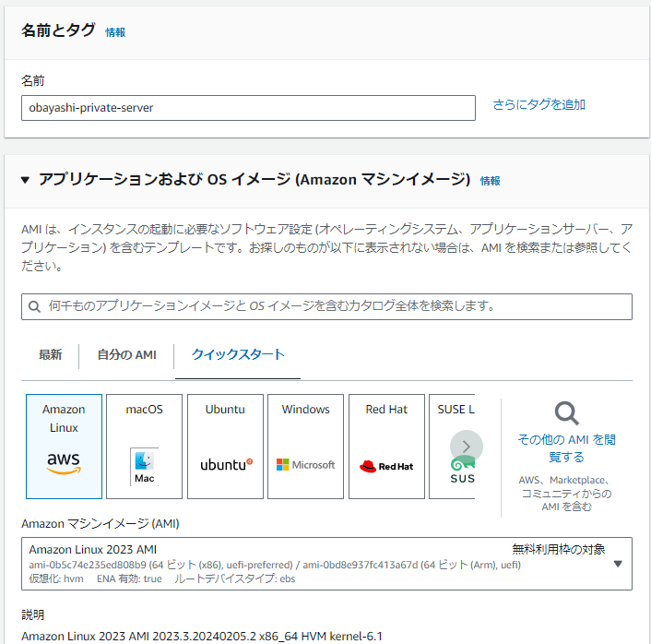651x644 pixels.
Task: Click the ルートデバイスタイプ: ebs text
Action: [x=234, y=578]
